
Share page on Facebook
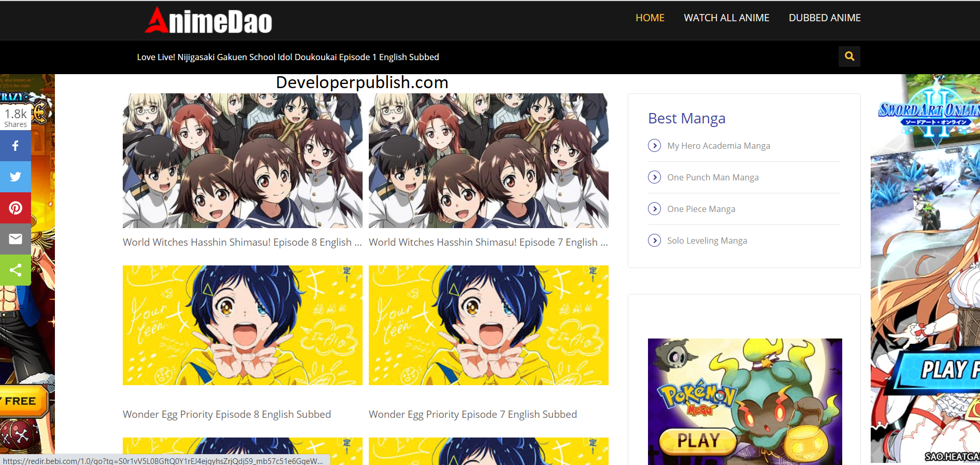point(16,146)
